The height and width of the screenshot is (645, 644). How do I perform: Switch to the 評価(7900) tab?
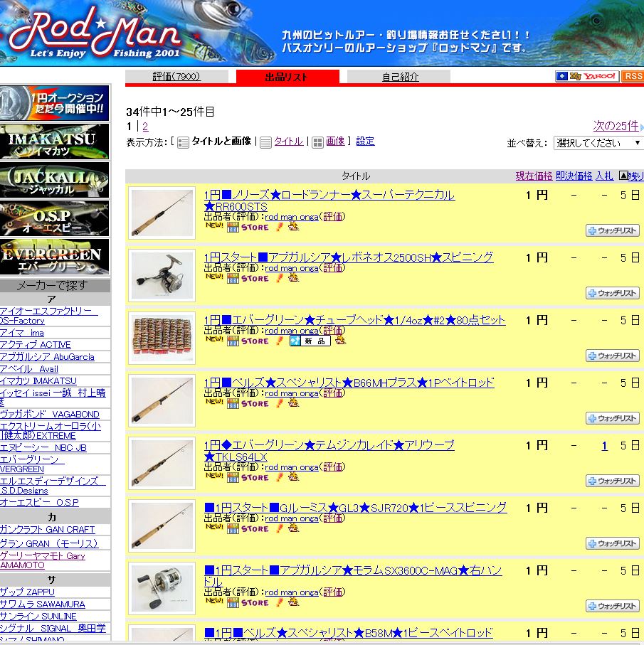click(176, 77)
